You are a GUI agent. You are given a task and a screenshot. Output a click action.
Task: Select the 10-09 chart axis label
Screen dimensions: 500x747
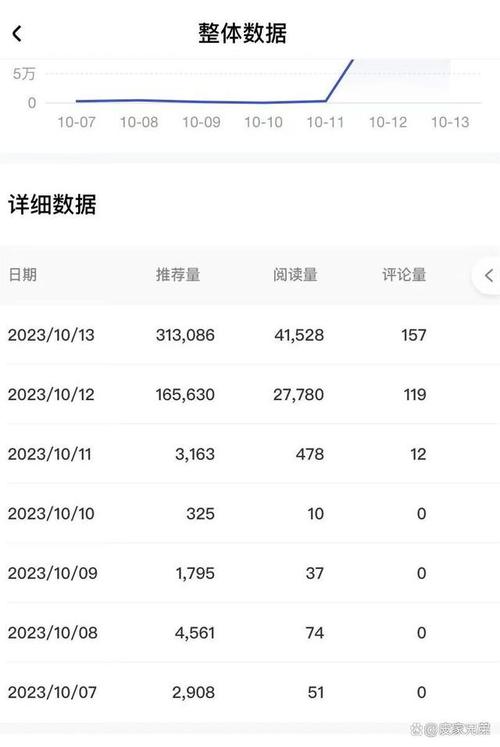tap(201, 122)
